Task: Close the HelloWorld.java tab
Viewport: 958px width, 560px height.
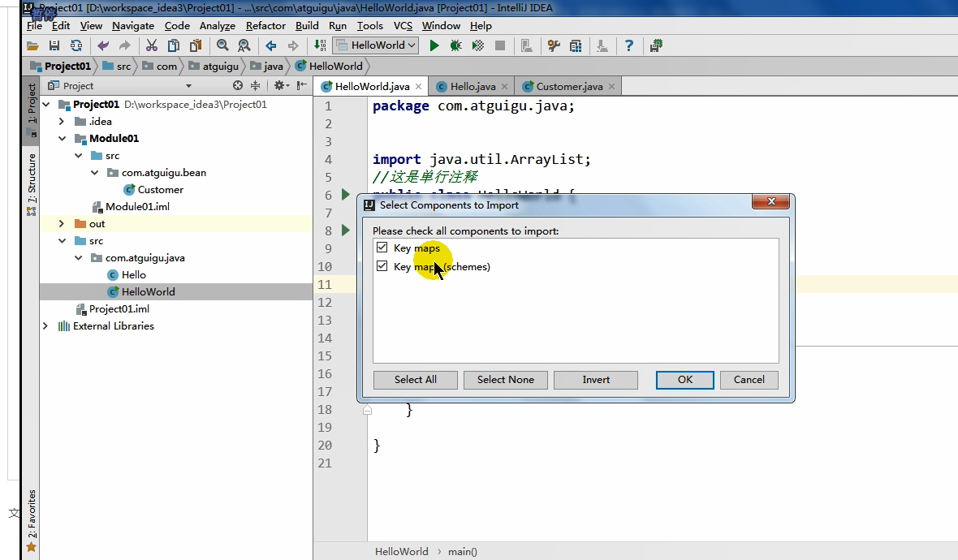Action: [418, 87]
